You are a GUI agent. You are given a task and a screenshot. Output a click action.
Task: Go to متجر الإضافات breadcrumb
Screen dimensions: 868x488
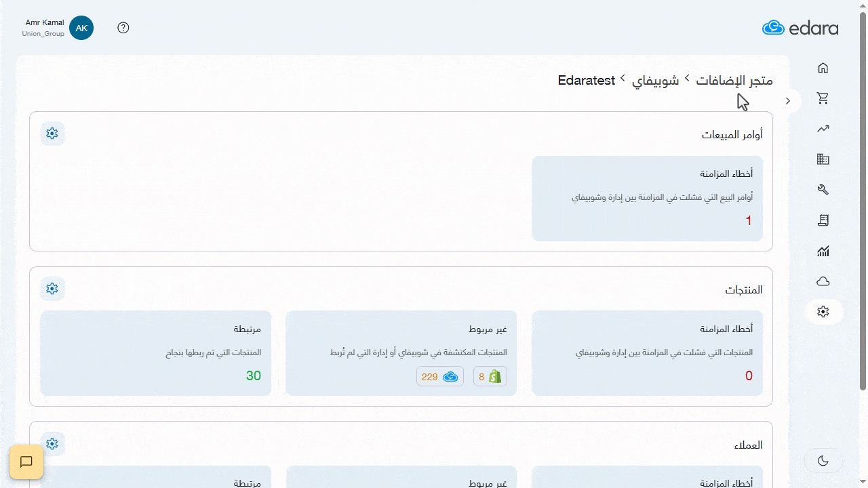click(734, 80)
